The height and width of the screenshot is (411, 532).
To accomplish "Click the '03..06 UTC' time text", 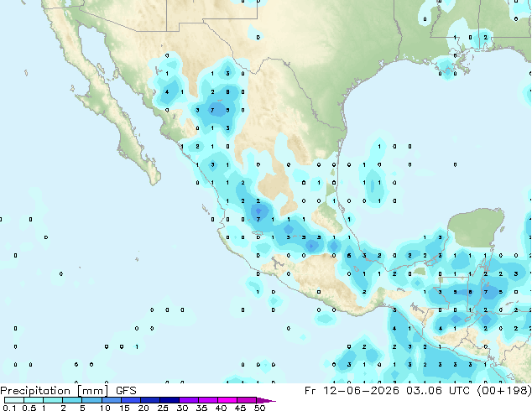I will point(438,391).
